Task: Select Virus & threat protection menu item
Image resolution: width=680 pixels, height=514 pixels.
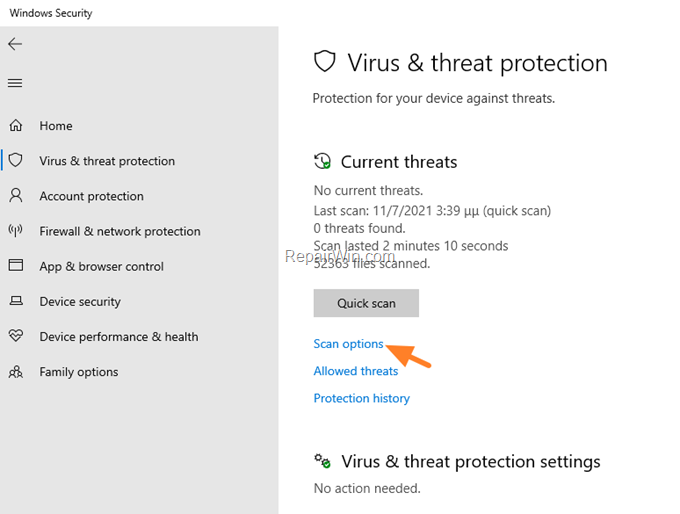Action: tap(107, 161)
